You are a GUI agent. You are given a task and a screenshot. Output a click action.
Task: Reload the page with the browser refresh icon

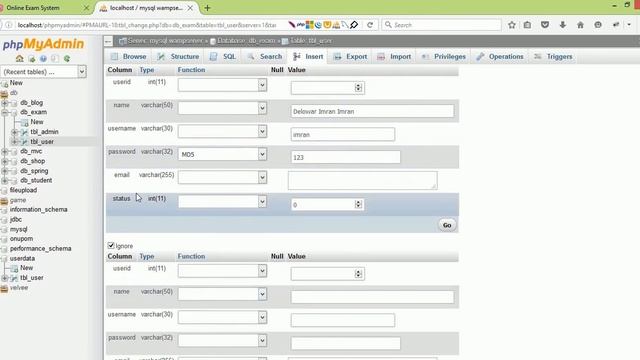coord(370,25)
